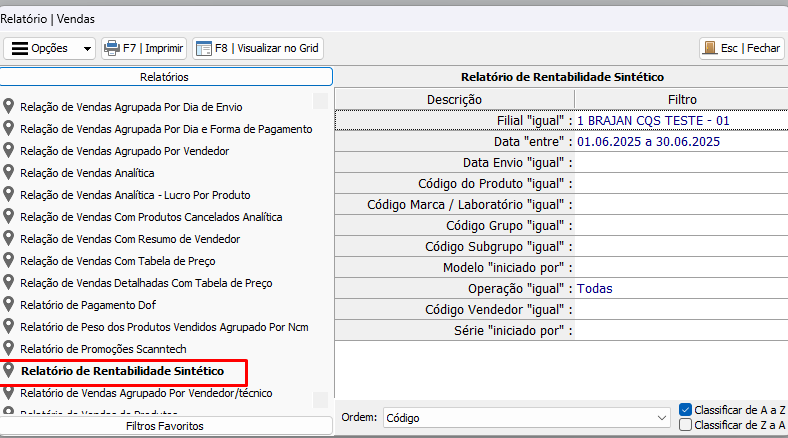Open the Ordem combo box set to Código
788x438 pixels.
click(x=526, y=417)
